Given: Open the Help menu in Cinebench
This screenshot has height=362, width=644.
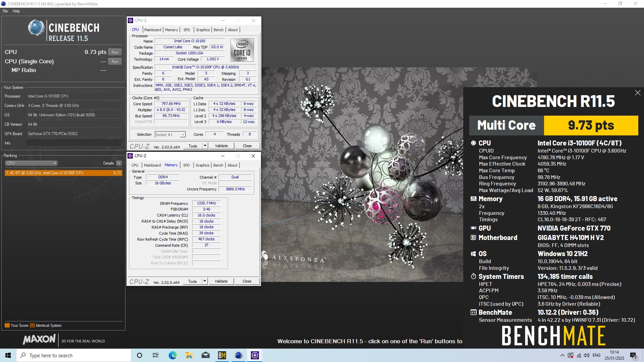Looking at the screenshot, I should pos(16,11).
